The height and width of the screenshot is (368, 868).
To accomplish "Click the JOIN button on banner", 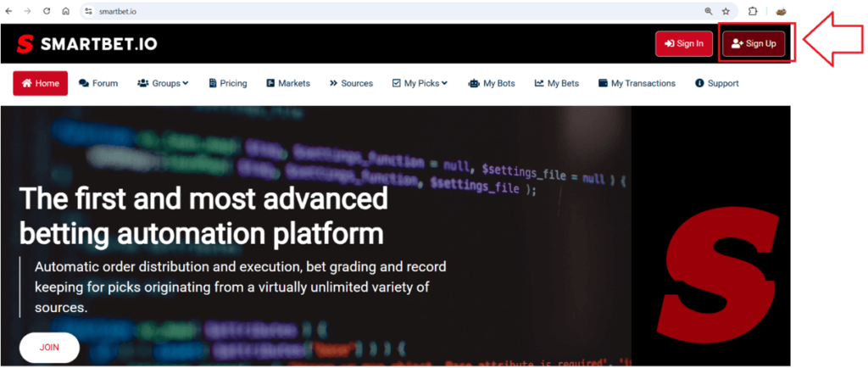I will tap(49, 348).
